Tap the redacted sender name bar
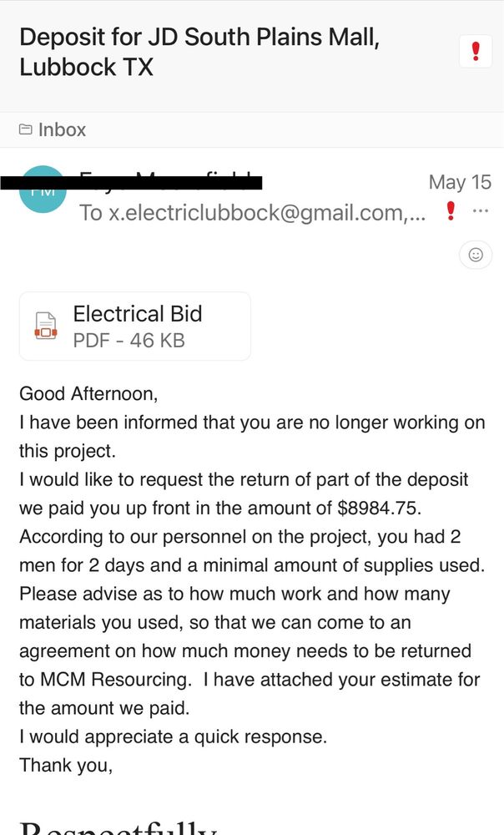This screenshot has width=504, height=835. [x=132, y=183]
